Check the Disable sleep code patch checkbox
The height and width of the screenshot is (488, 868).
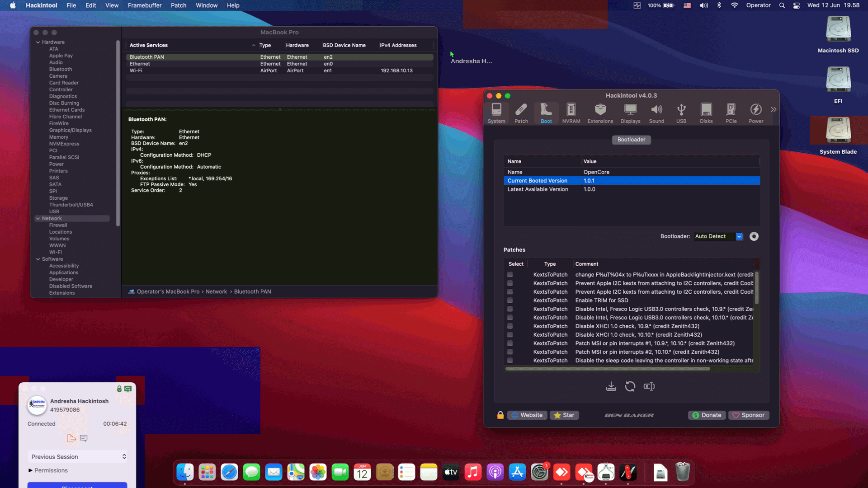tap(510, 361)
